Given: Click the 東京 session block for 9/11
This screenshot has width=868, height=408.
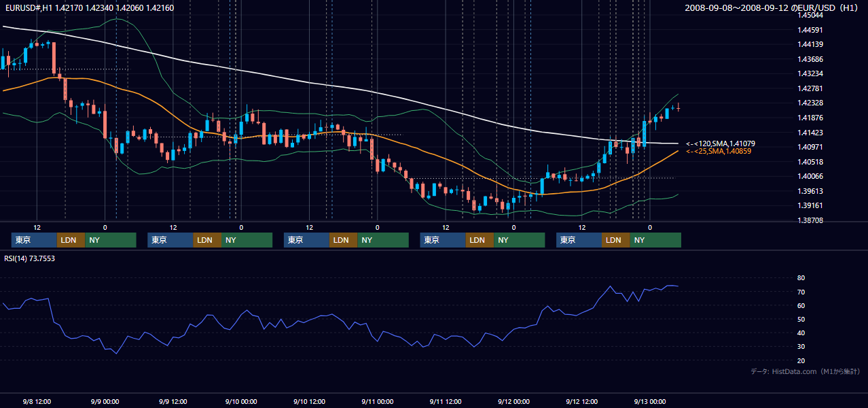Looking at the screenshot, I should [443, 240].
